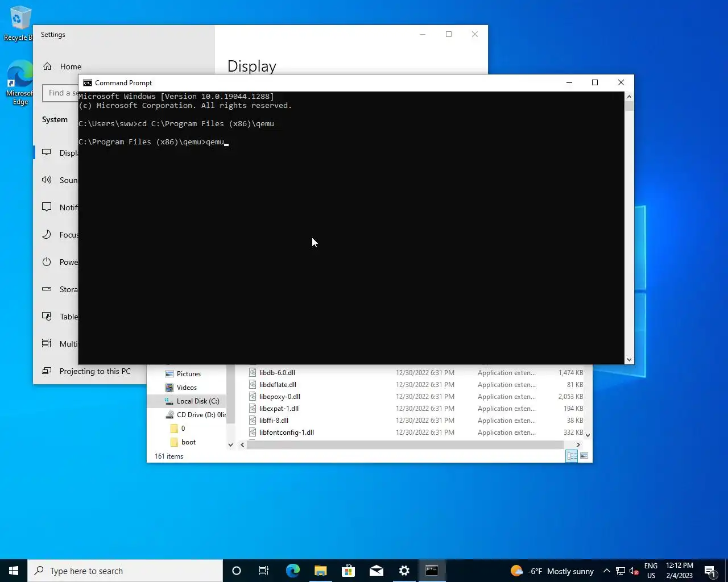Select the Display monitor icon in Settings
The width and height of the screenshot is (728, 582).
(x=47, y=153)
